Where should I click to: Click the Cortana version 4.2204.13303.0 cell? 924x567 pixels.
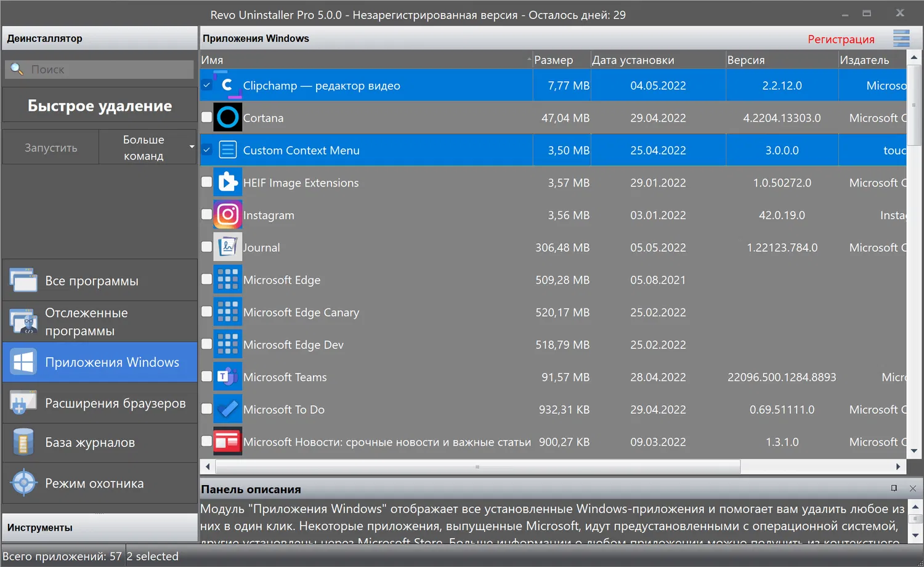(x=782, y=118)
